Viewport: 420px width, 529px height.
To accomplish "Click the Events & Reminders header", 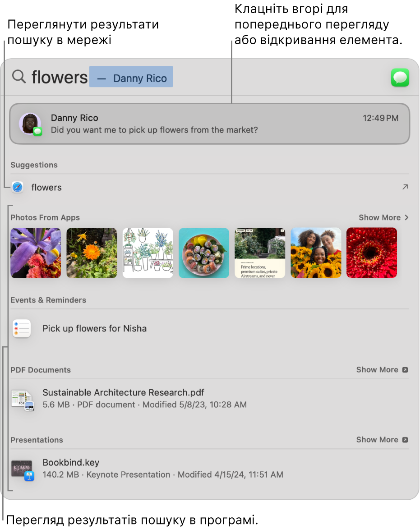I will 48,300.
